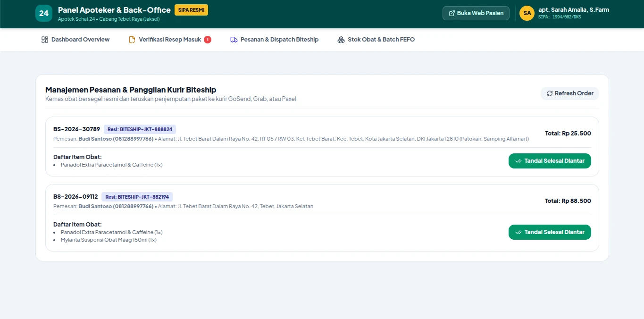Refresh the order list

point(570,93)
